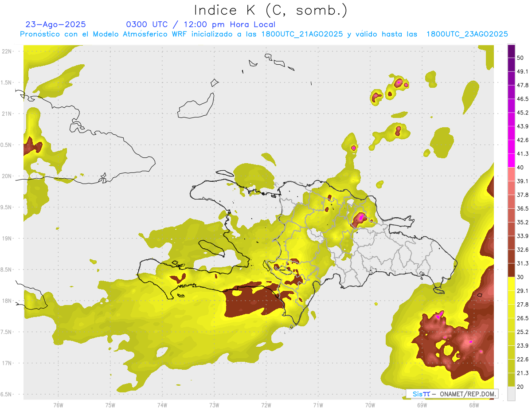Click the legend value "30"
The height and width of the screenshot is (411, 532).
520,277
